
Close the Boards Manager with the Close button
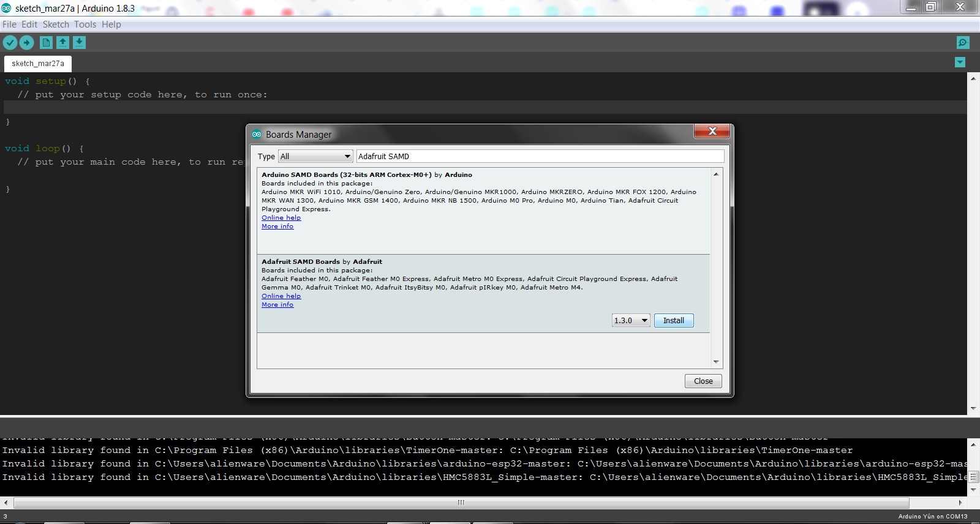coord(703,381)
